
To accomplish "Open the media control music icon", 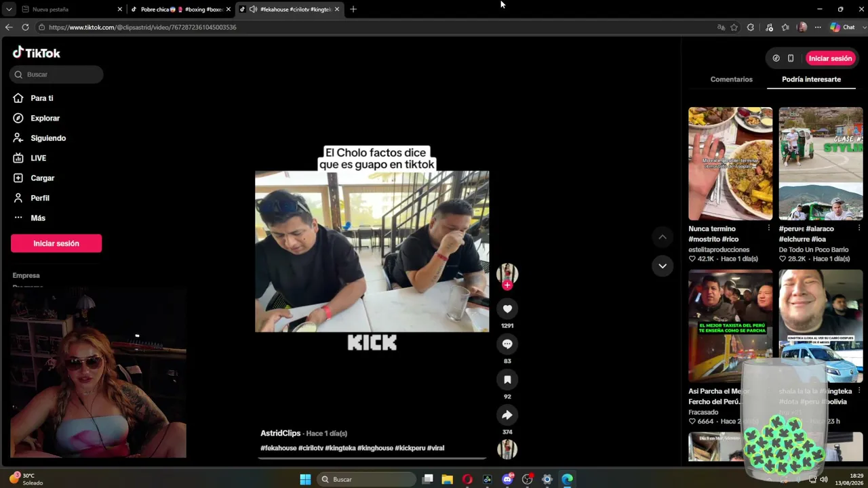I will 769,27.
